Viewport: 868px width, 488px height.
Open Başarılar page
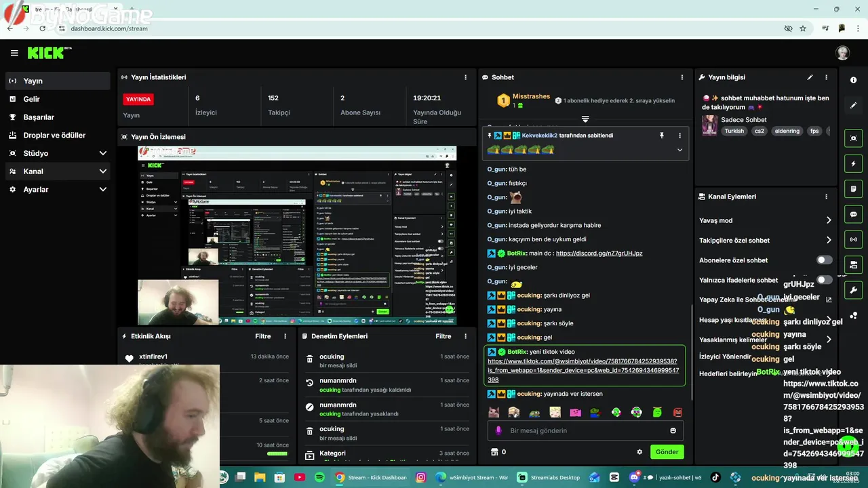(58, 117)
